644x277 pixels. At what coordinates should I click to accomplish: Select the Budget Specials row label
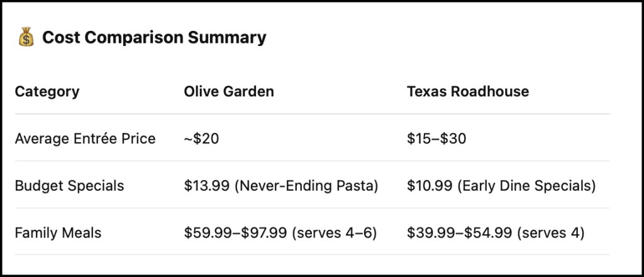(x=69, y=186)
